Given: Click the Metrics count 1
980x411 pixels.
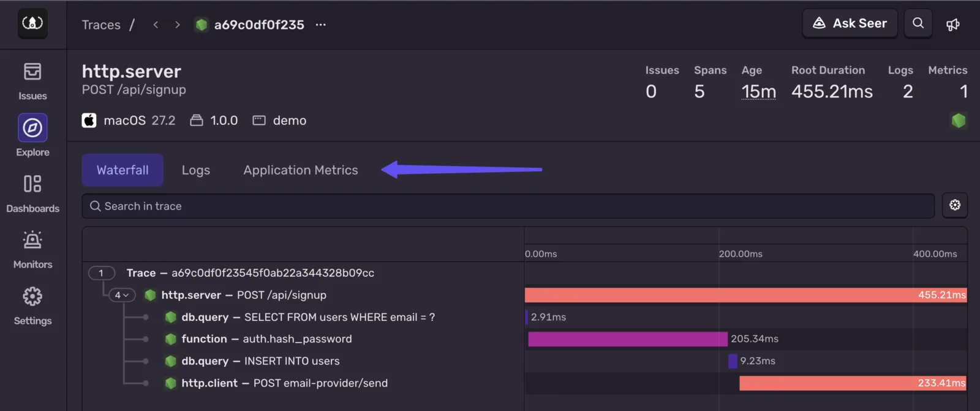Looking at the screenshot, I should coord(963,91).
